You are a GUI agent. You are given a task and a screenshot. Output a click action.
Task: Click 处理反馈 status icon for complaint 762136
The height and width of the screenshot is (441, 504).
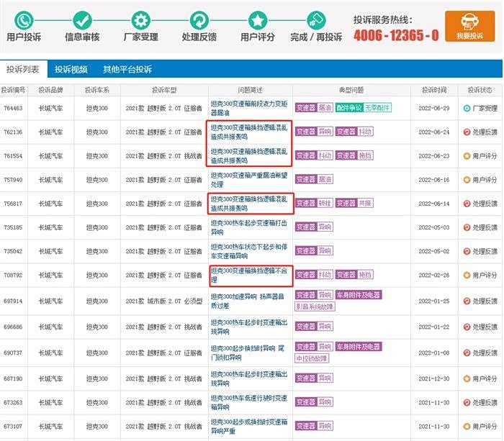pyautogui.click(x=467, y=132)
